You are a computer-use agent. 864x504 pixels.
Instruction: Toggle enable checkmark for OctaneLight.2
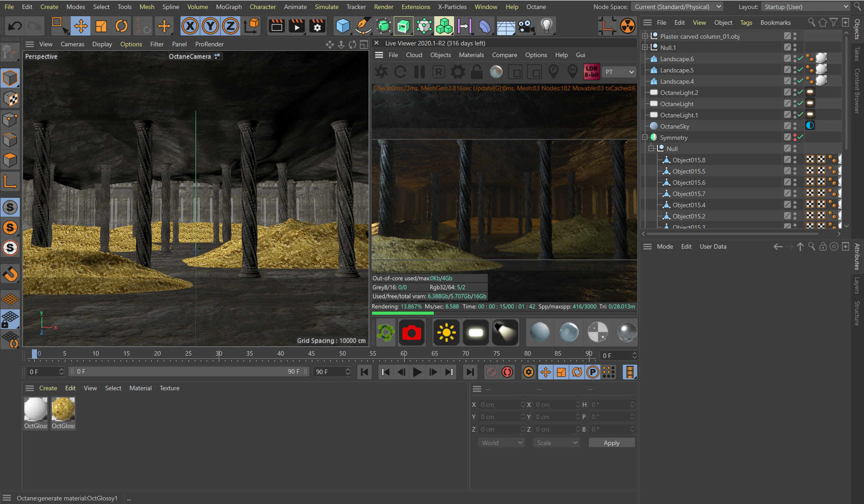point(800,92)
